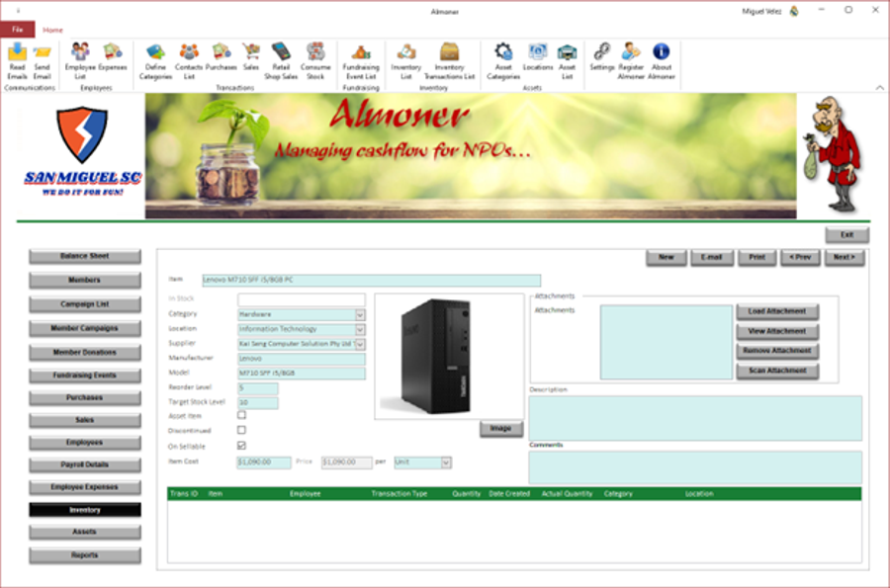
Task: Launch Define Categories
Action: pyautogui.click(x=155, y=61)
